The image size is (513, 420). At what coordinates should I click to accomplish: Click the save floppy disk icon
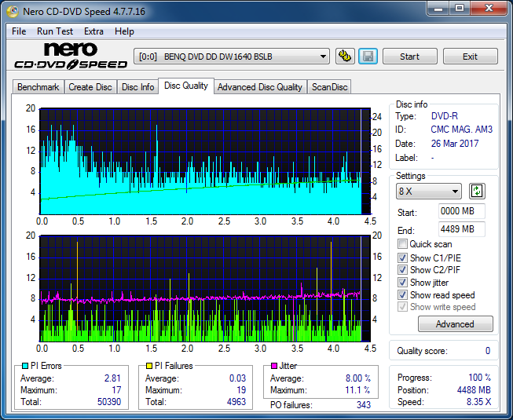coord(368,57)
